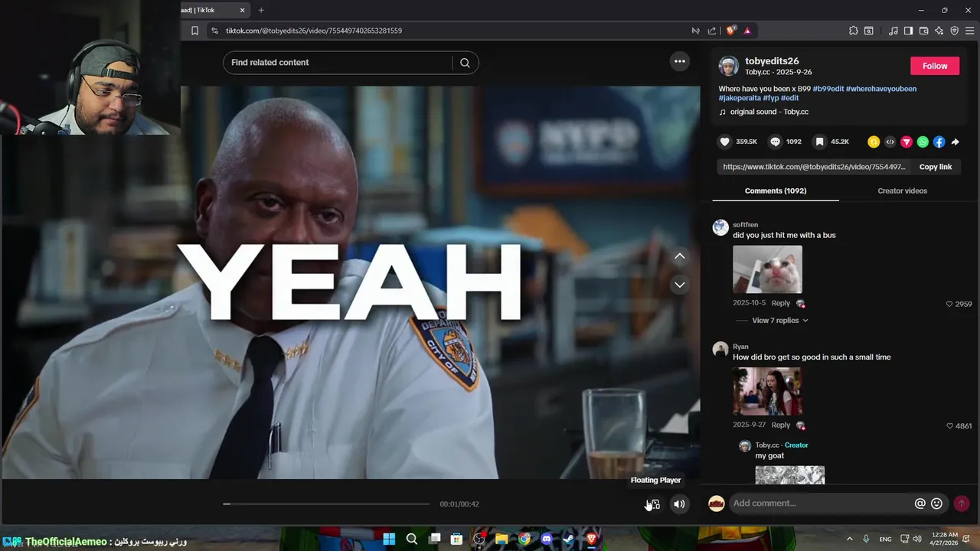Open softfren's profile name

coord(745,225)
